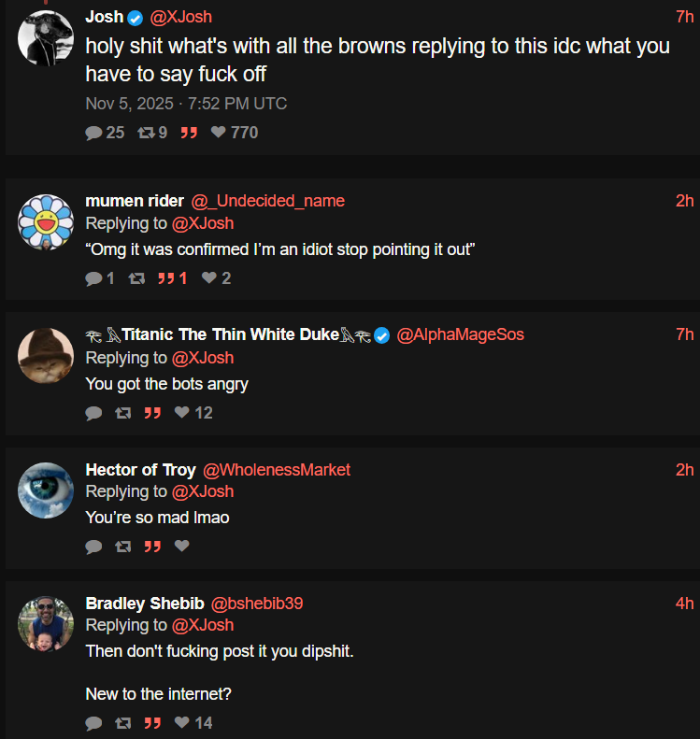The image size is (700, 739).
Task: Open the @XJosh handle link in header
Action: click(x=180, y=17)
